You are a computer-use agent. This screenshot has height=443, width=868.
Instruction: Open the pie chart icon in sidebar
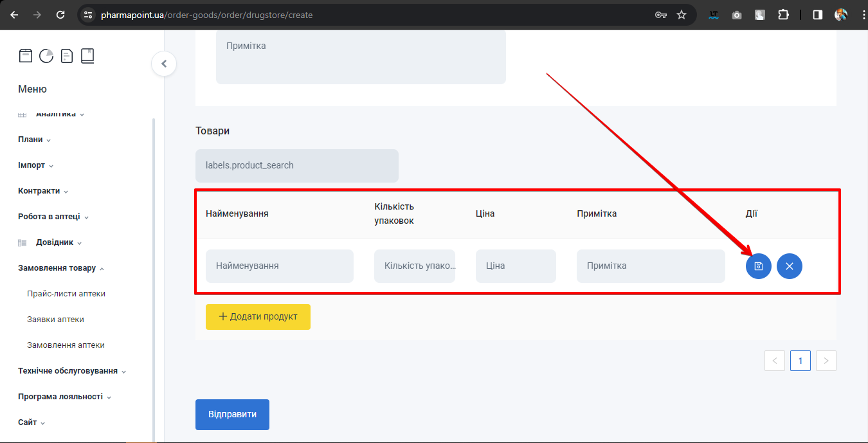46,56
